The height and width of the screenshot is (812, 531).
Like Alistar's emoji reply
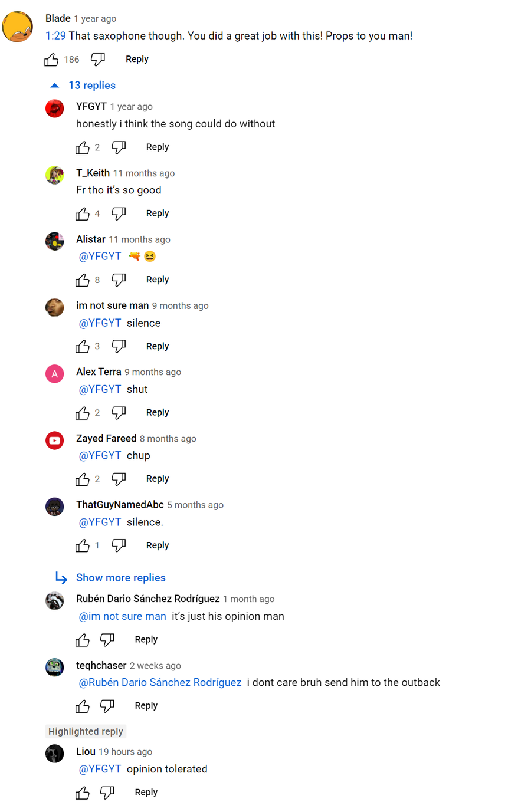(x=83, y=280)
